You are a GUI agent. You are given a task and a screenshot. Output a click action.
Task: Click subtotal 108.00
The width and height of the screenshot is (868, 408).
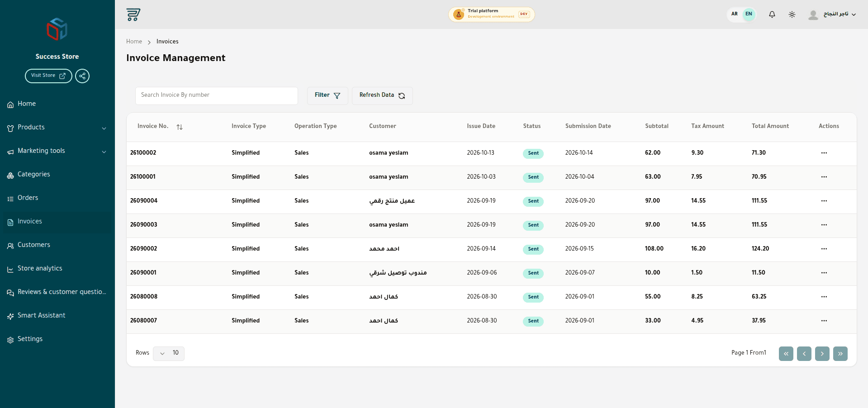(x=654, y=249)
